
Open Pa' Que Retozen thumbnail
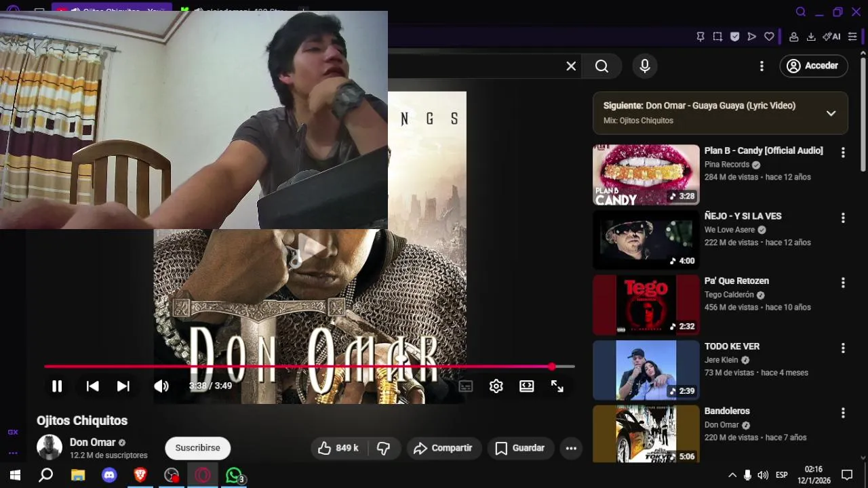click(x=646, y=305)
